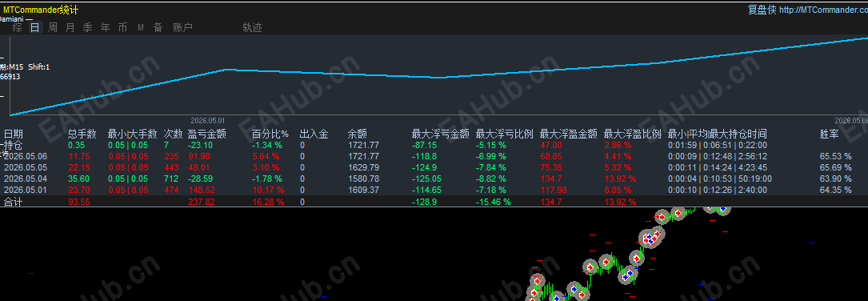Click the 盈亏金额 column header

pos(206,134)
